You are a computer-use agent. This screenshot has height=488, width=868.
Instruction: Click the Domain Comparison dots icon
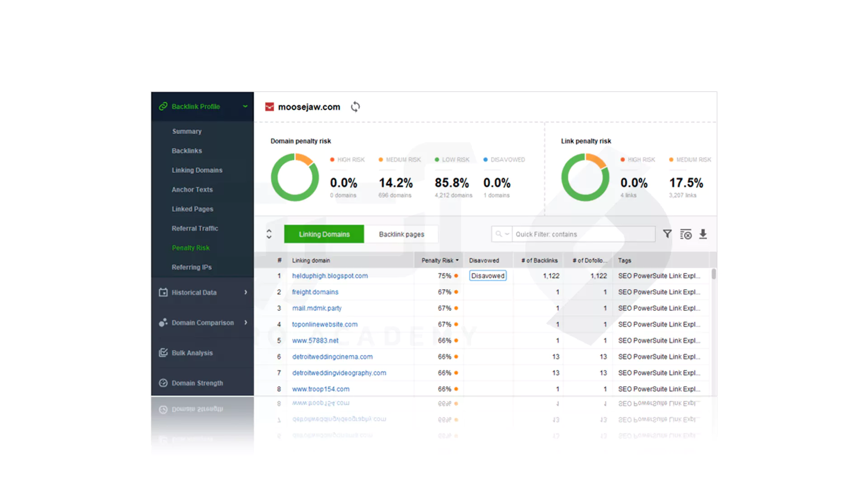click(x=163, y=323)
